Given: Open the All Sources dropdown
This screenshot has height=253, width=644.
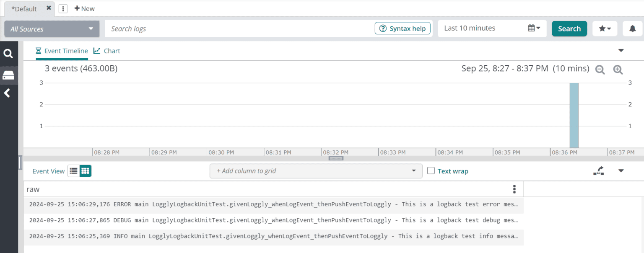Looking at the screenshot, I should (x=51, y=28).
